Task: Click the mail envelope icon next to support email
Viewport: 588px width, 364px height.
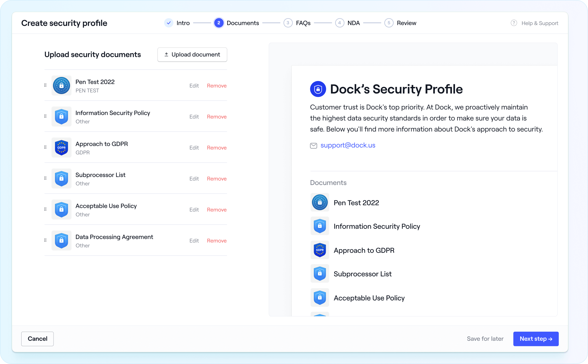Action: (x=314, y=145)
